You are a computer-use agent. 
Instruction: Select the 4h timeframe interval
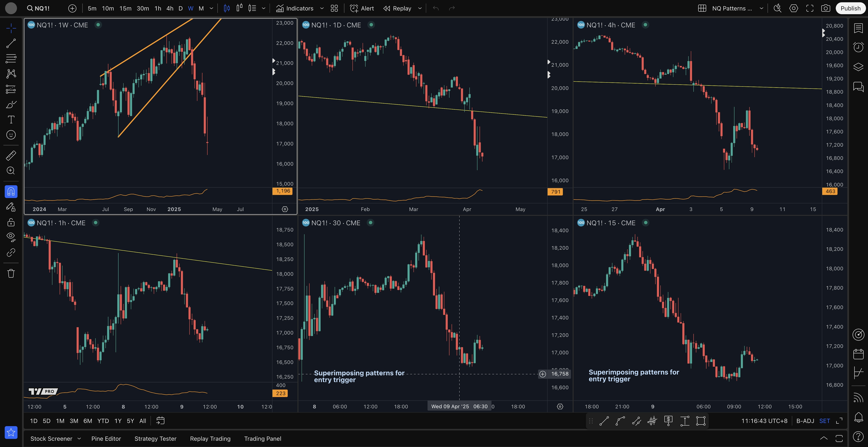170,8
